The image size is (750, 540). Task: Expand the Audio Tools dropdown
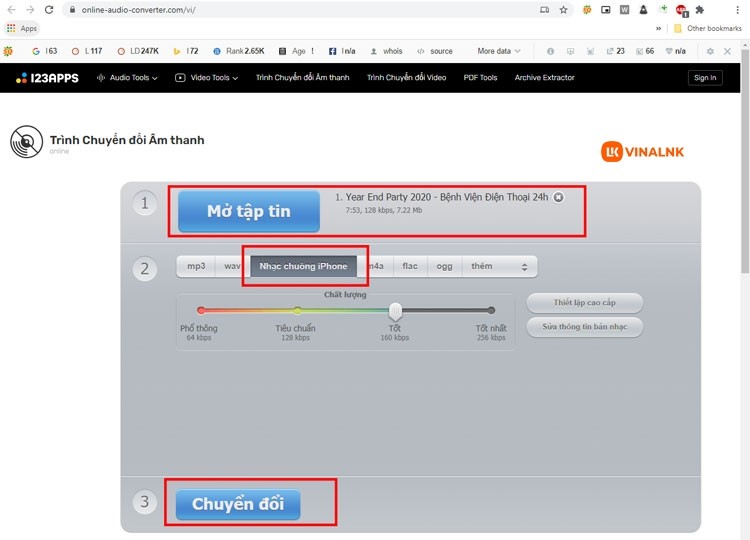pos(127,77)
